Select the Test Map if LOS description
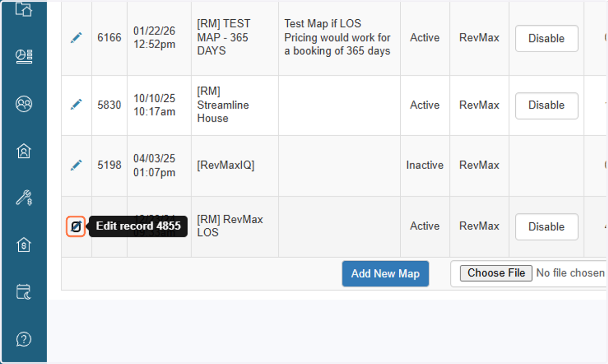 (337, 37)
